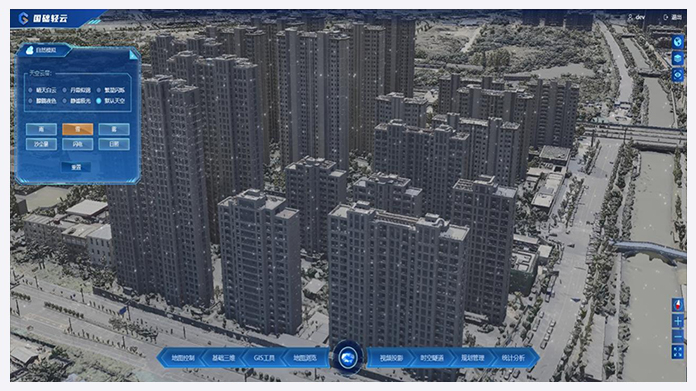Image resolution: width=696 pixels, height=391 pixels.
Task: Open the 统计分析 menu
Action: click(x=514, y=358)
